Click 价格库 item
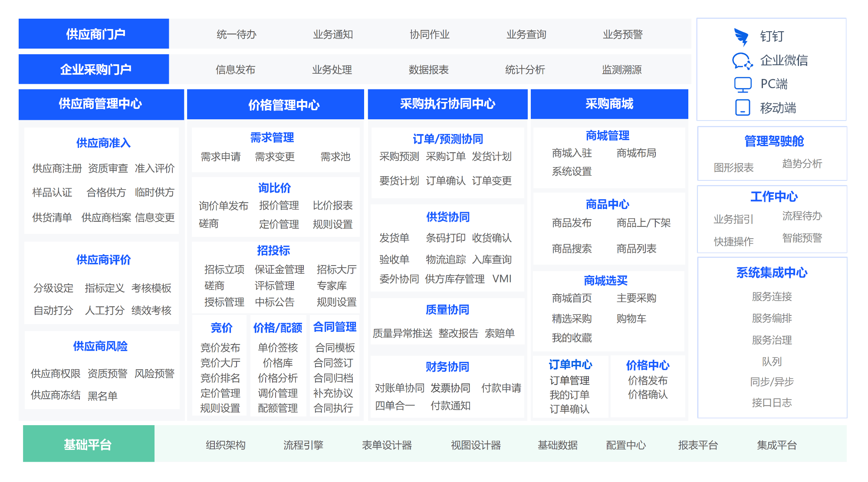The height and width of the screenshot is (482, 868). click(x=278, y=363)
